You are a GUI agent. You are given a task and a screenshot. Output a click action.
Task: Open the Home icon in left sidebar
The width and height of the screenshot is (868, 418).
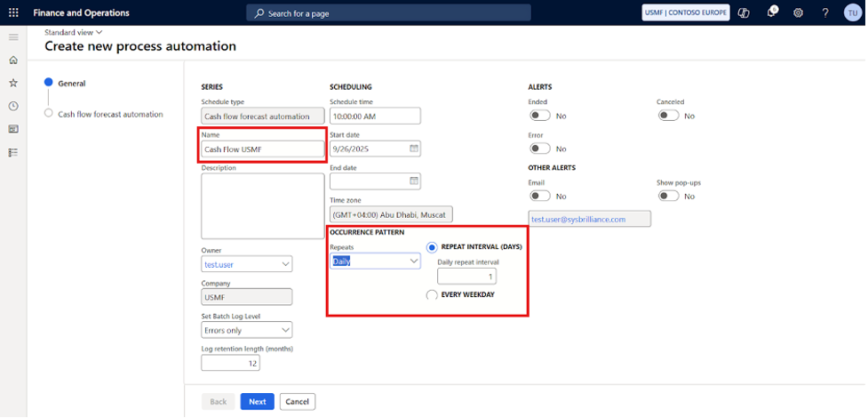click(x=13, y=60)
